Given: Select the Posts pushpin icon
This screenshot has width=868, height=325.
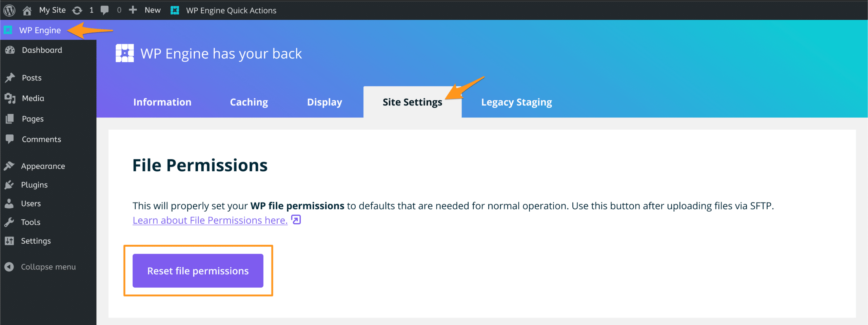Looking at the screenshot, I should tap(10, 78).
